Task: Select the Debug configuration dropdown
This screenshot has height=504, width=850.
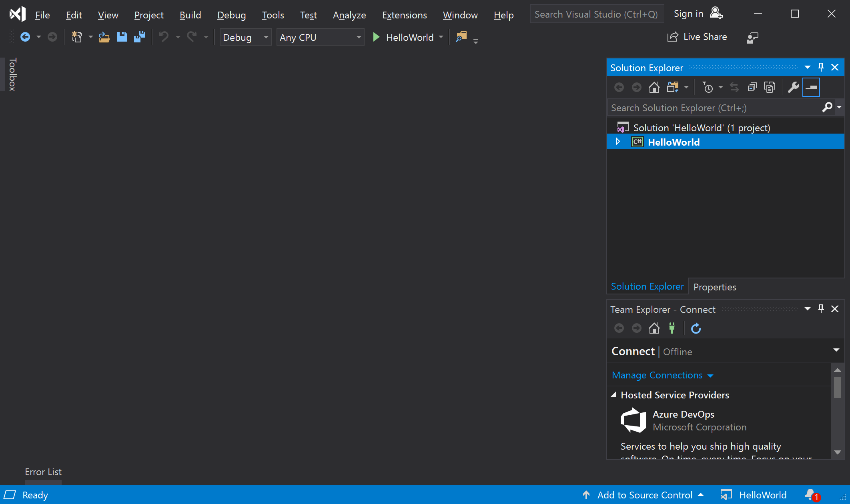Action: pos(244,37)
